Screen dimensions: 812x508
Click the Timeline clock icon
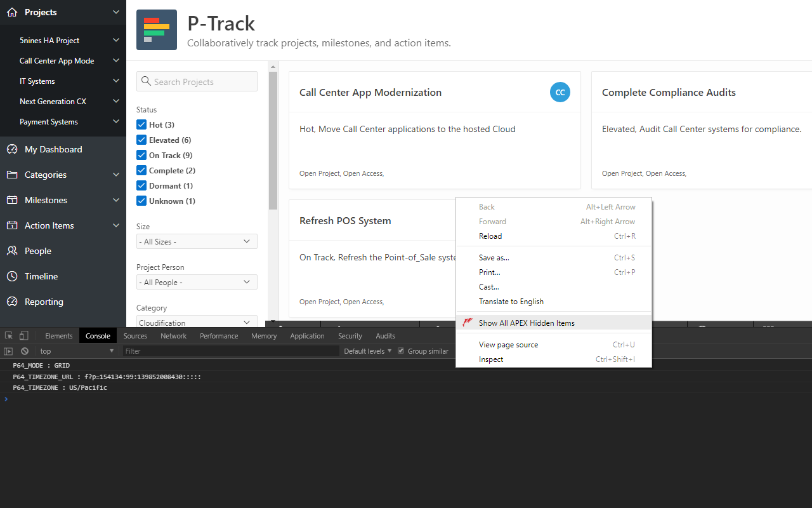coord(11,276)
